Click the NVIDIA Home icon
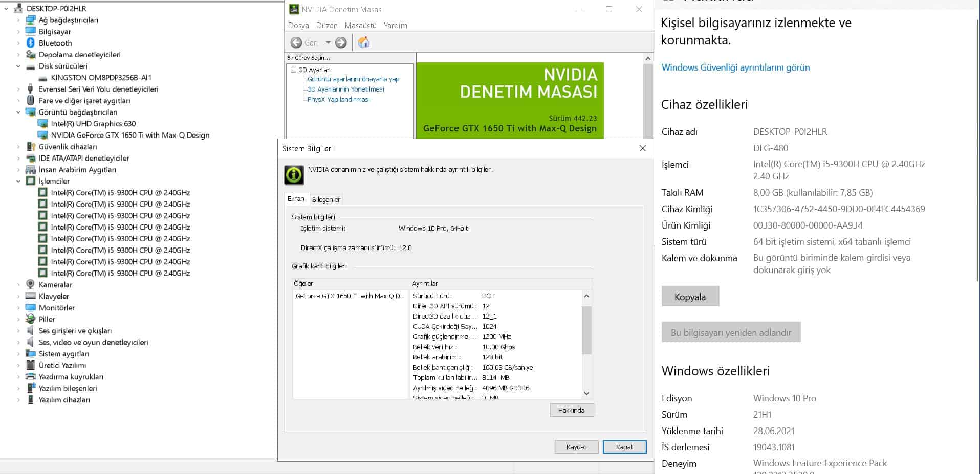The image size is (980, 474). [364, 42]
